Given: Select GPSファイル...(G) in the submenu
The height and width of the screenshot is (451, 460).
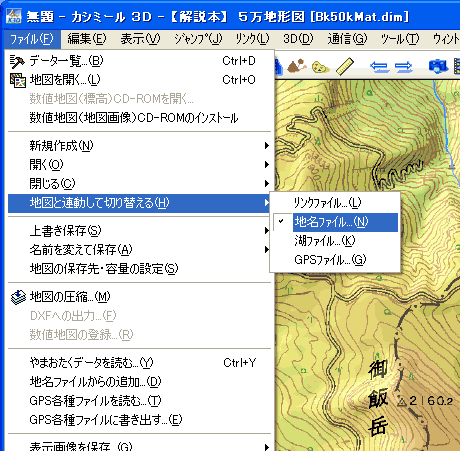Looking at the screenshot, I should (335, 260).
